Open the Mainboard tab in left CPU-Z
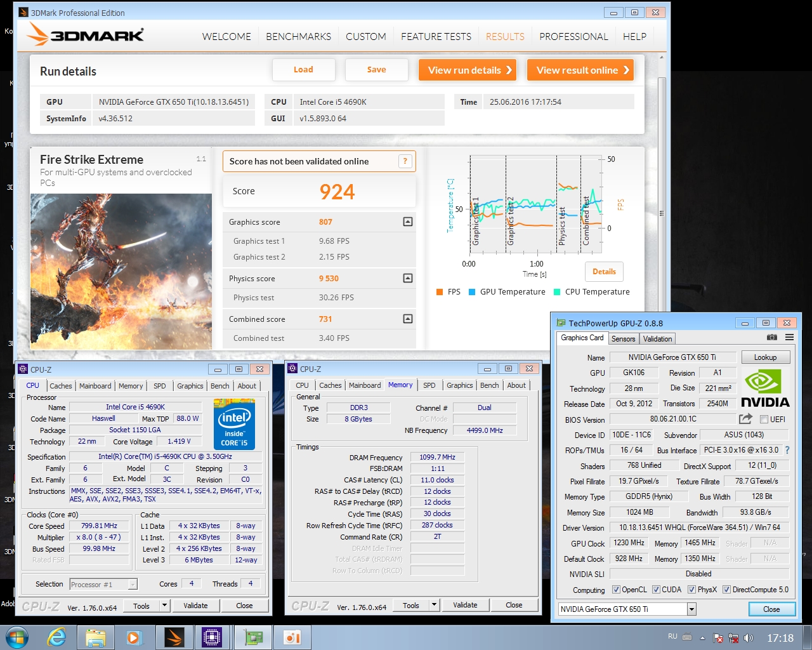 95,386
